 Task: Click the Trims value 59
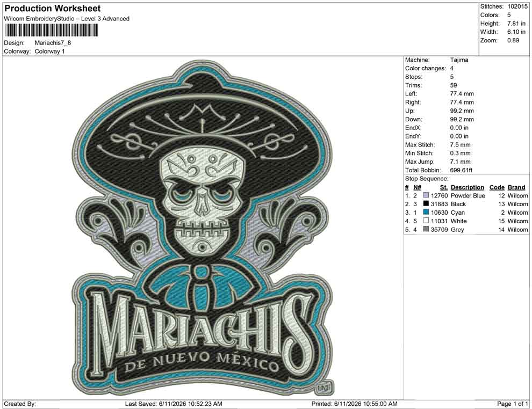click(454, 85)
